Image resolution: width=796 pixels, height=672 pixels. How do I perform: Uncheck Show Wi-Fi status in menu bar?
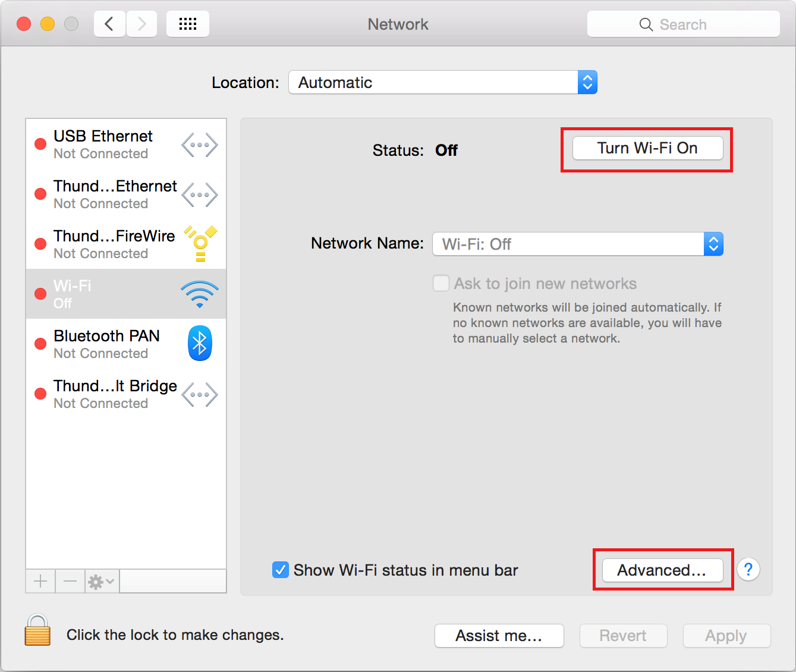click(281, 570)
